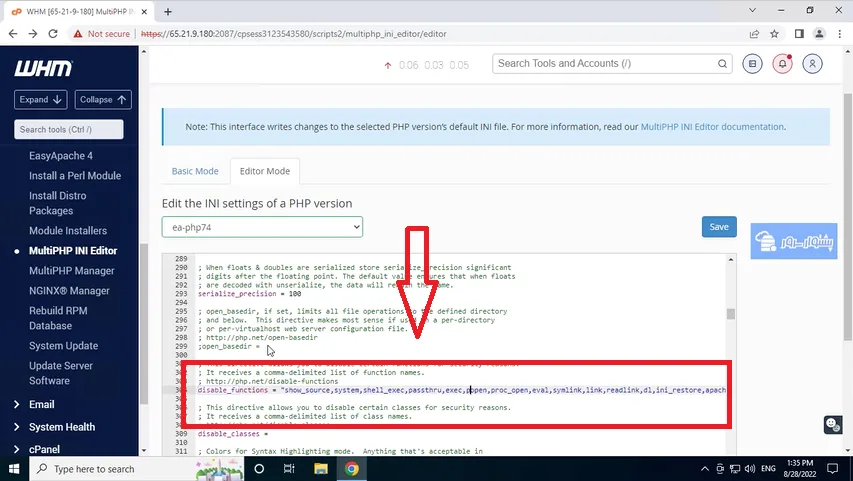This screenshot has width=853, height=481.
Task: Open EasyApache 4 in the sidebar
Action: (x=61, y=156)
